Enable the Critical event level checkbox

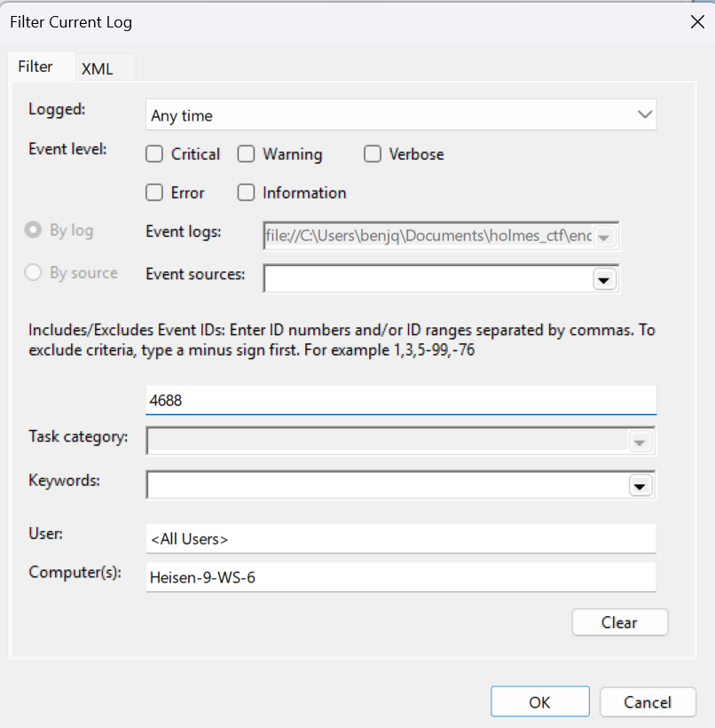click(x=154, y=154)
